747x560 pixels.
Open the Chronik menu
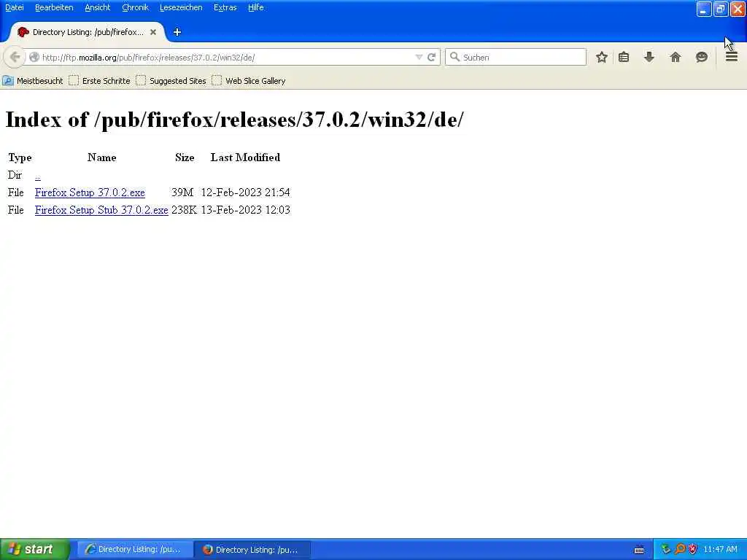coord(135,7)
